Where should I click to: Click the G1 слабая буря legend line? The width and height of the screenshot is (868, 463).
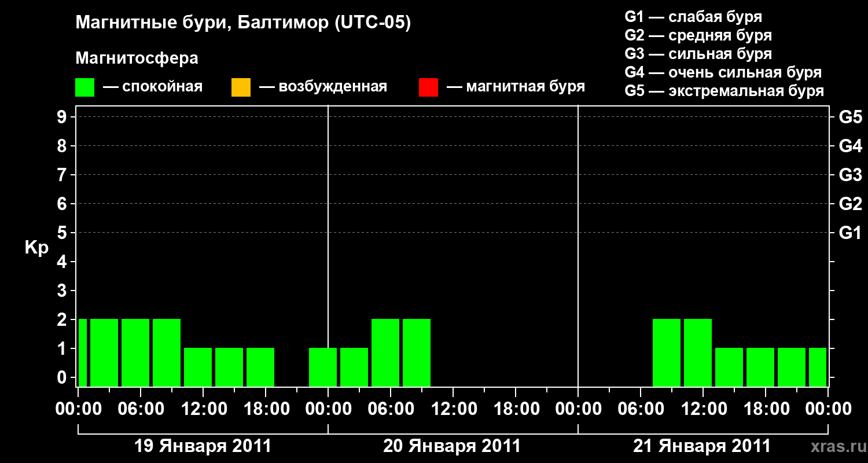pos(693,17)
